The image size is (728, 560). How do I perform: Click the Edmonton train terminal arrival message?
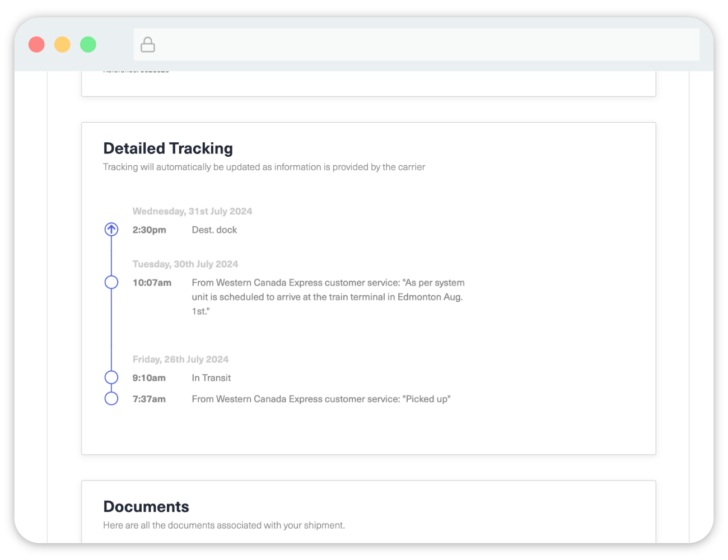[328, 297]
